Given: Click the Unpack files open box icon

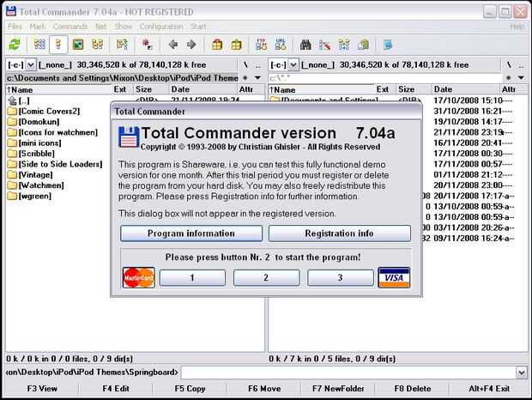Looking at the screenshot, I should pos(236,45).
